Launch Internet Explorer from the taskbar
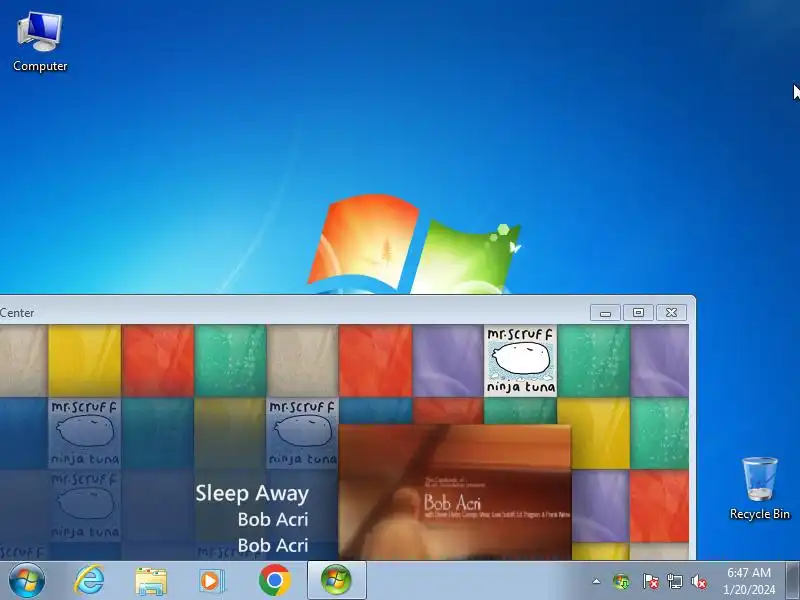Screen dimensions: 800x600 (89, 581)
